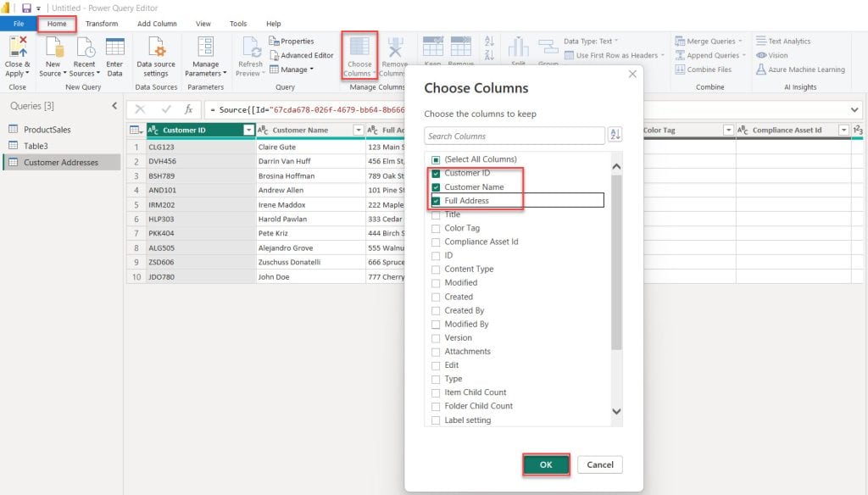Click the column list scroll down arrow

tap(616, 411)
